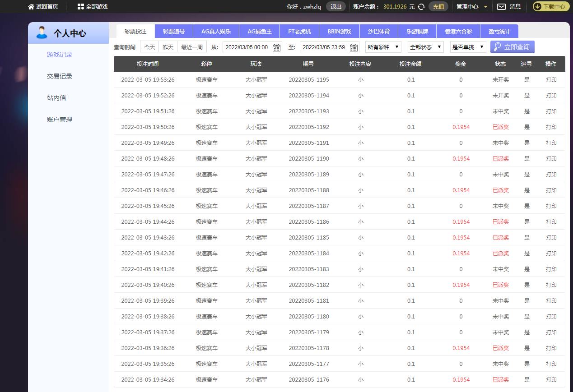Open the calendar icon for the start date
This screenshot has width=573, height=392.
[276, 47]
